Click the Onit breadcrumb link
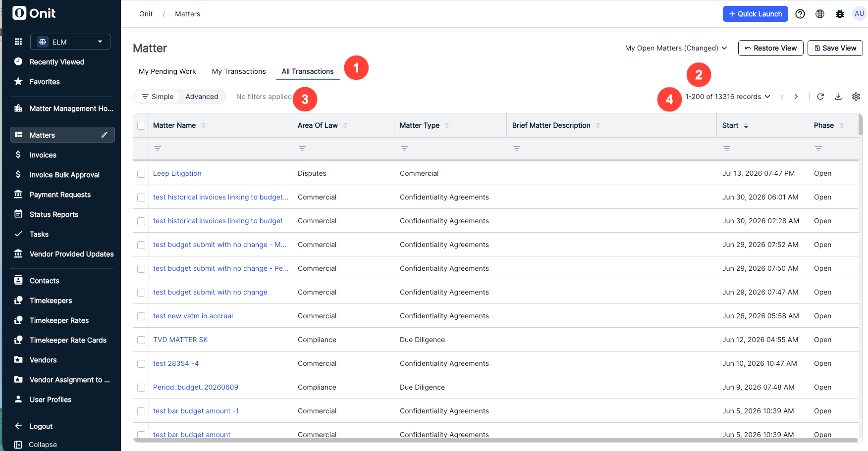The height and width of the screenshot is (451, 868). [146, 14]
